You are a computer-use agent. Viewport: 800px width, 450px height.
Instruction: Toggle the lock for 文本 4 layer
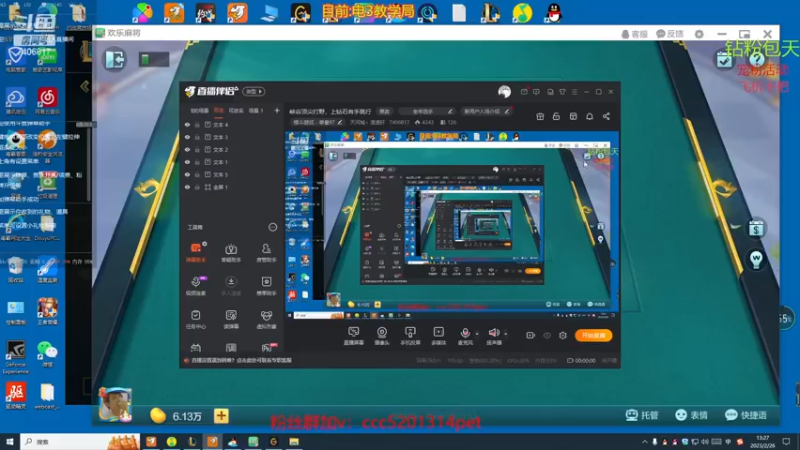point(197,124)
